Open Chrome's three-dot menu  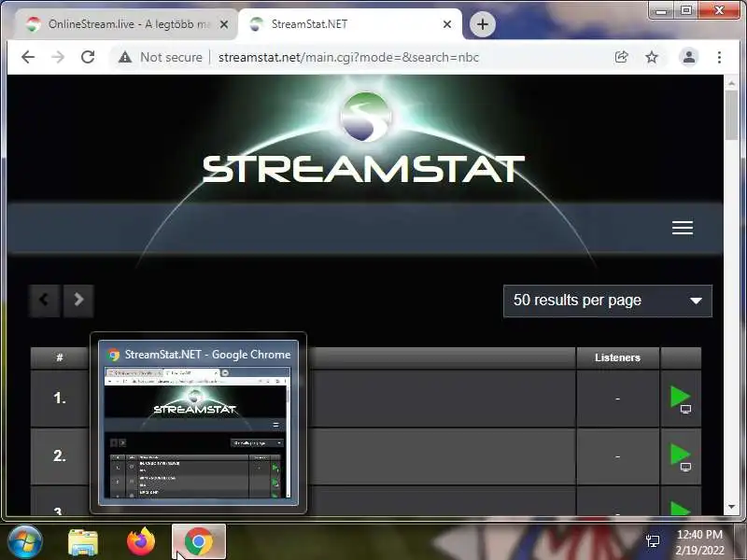pos(719,57)
